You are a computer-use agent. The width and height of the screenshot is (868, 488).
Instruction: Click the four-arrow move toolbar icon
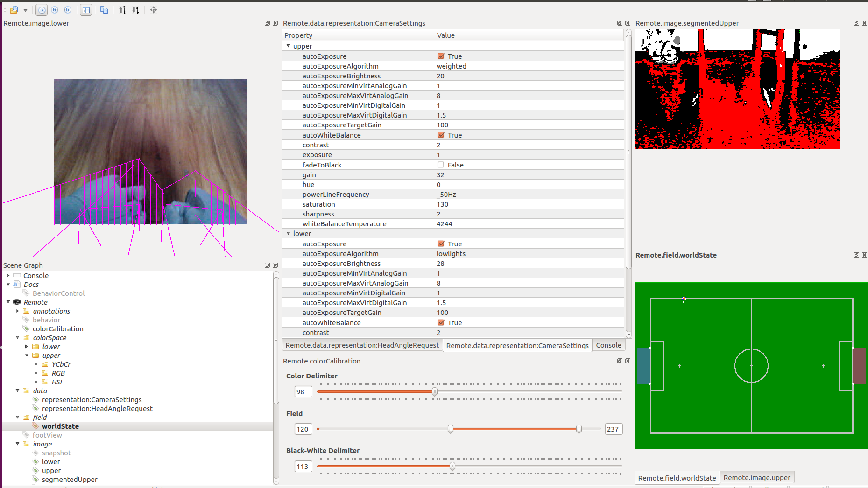[x=154, y=10]
